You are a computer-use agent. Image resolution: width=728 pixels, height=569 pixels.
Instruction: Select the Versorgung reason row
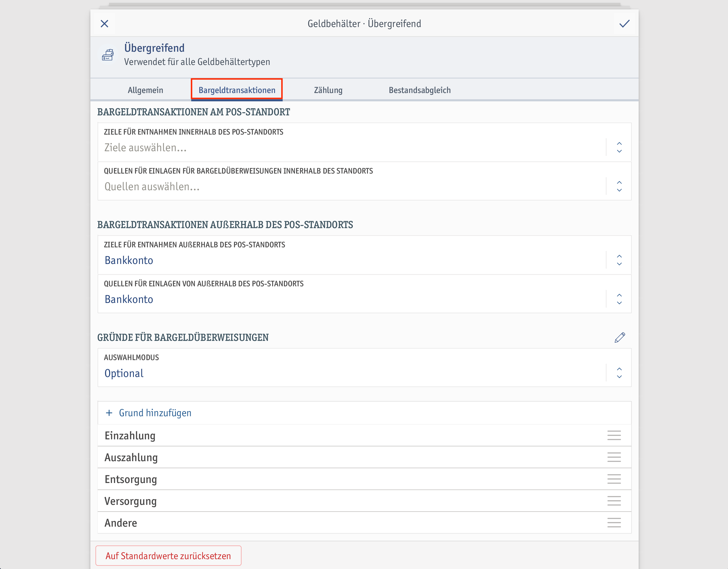364,501
